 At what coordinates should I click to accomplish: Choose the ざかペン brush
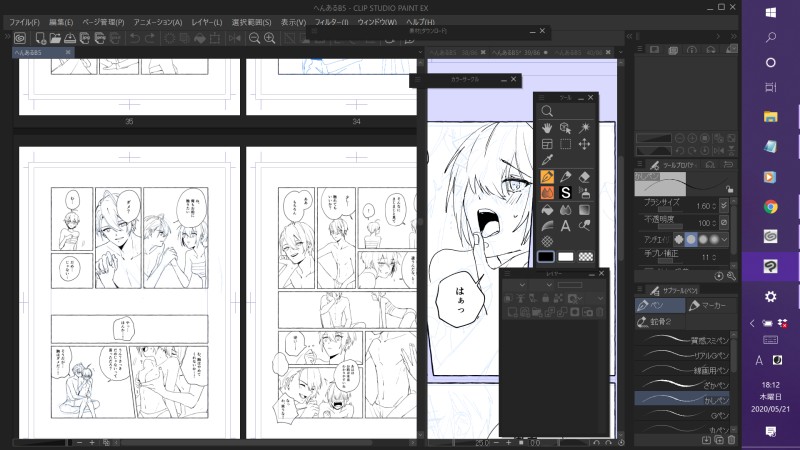(682, 384)
